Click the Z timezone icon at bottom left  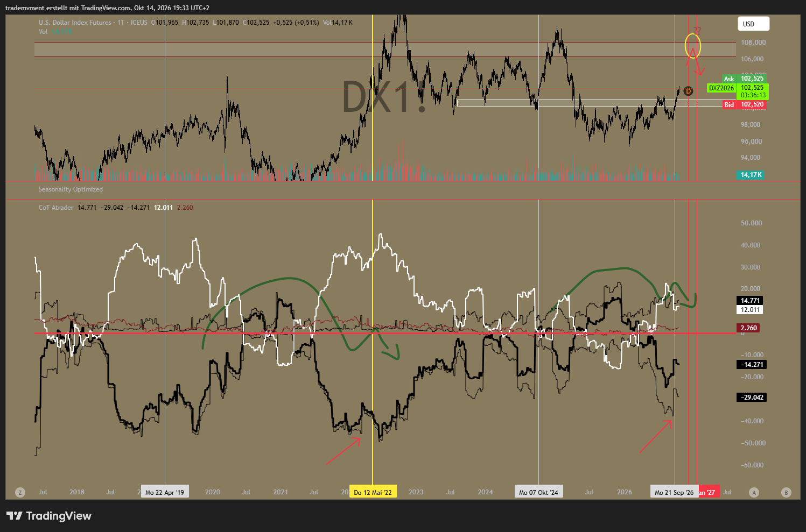20,492
